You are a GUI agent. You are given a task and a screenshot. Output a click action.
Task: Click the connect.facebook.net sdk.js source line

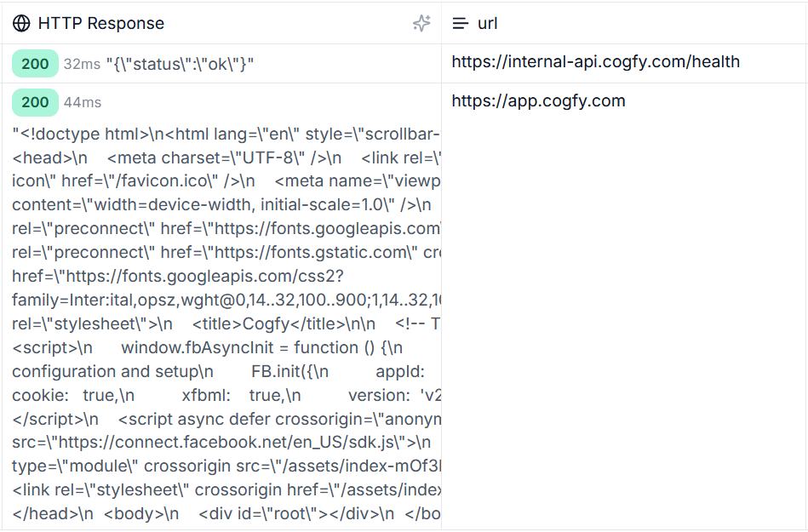(x=221, y=443)
